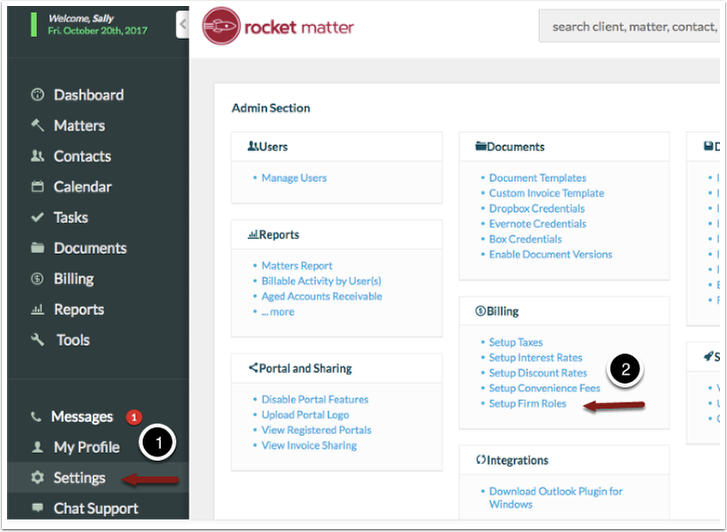Click the search client, matter, contact field
This screenshot has width=727, height=532.
point(629,26)
